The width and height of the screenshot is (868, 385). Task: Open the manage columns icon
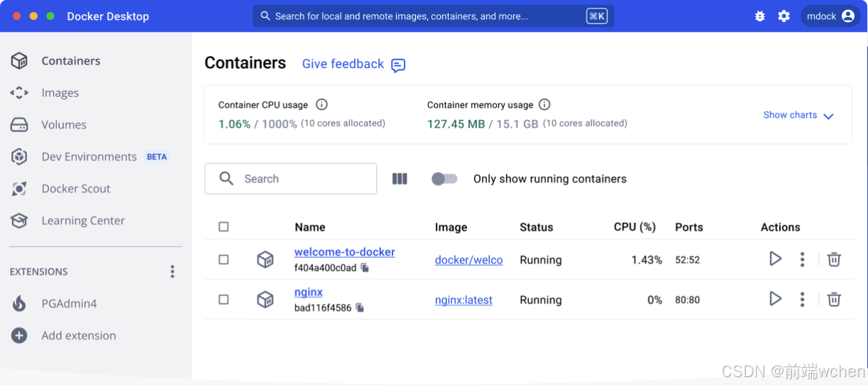point(400,179)
